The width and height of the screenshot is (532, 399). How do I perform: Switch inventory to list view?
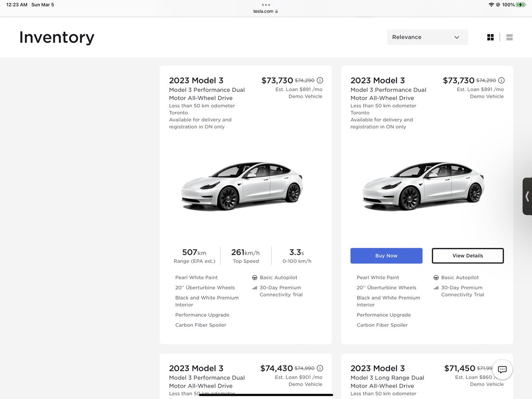509,37
